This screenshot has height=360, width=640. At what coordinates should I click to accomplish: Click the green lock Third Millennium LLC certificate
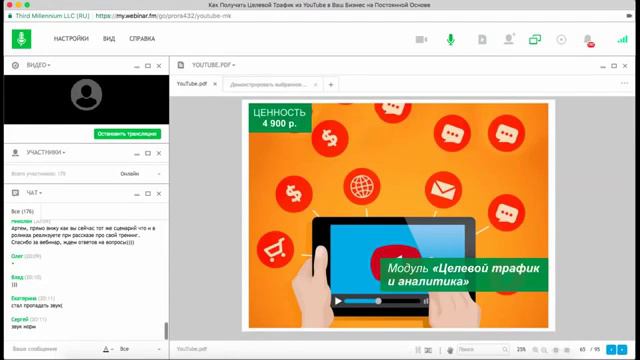pyautogui.click(x=49, y=16)
